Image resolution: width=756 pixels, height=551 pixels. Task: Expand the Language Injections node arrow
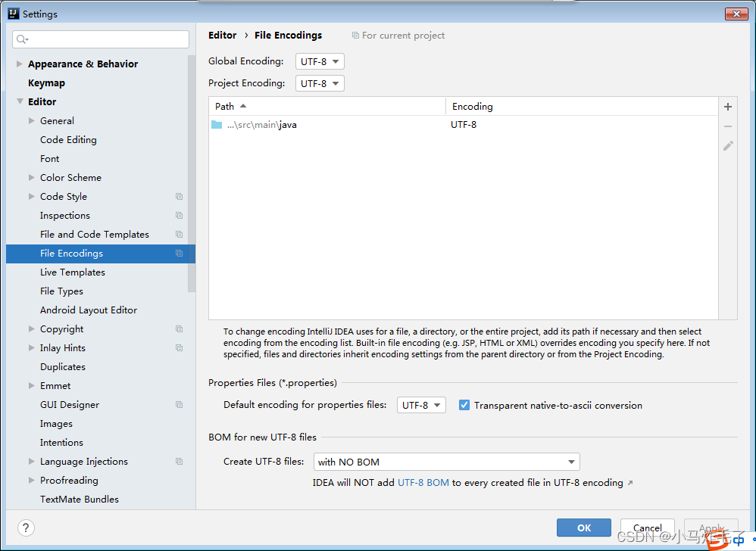click(x=31, y=462)
